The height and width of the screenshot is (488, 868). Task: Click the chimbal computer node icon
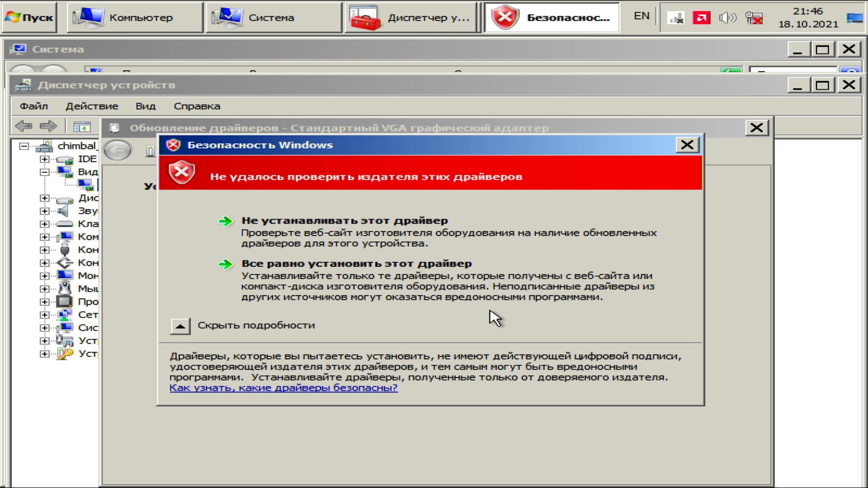pos(44,146)
